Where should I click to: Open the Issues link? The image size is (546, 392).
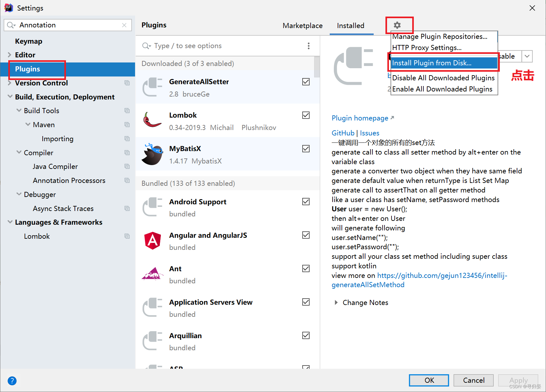click(x=370, y=133)
